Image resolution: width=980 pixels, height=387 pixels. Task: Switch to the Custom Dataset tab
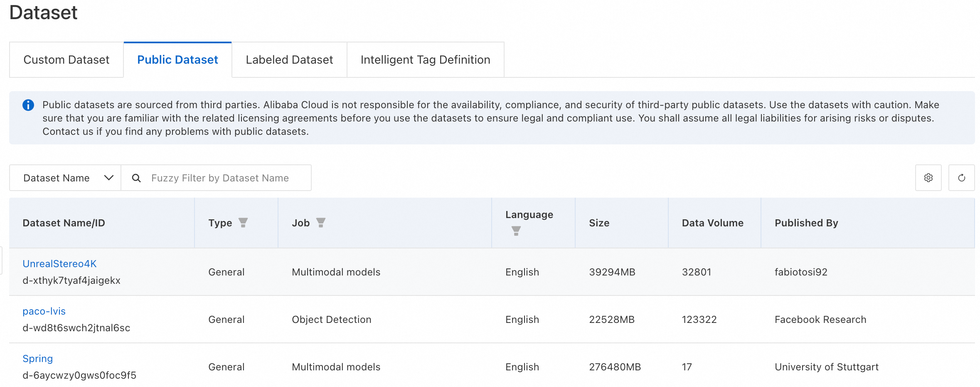coord(66,60)
